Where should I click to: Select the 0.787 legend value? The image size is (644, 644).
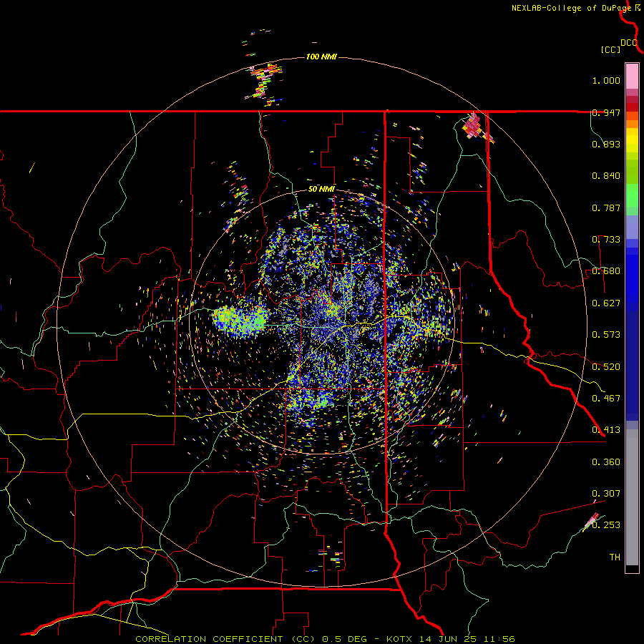(606, 208)
